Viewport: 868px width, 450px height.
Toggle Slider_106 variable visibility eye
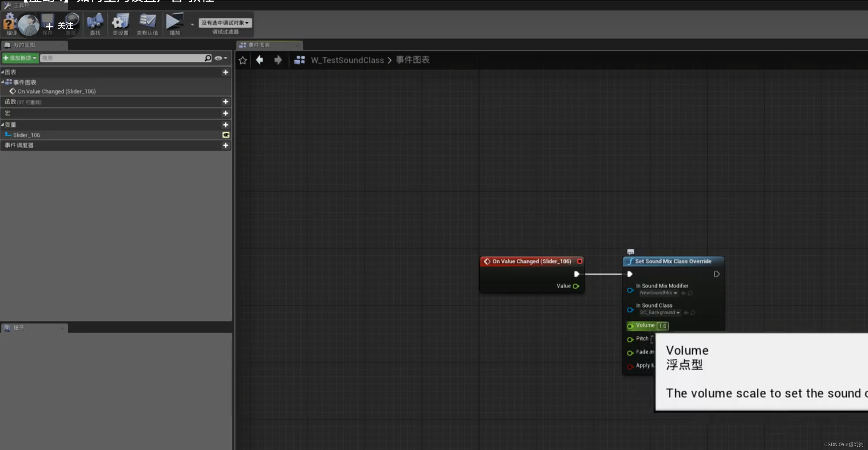click(226, 135)
